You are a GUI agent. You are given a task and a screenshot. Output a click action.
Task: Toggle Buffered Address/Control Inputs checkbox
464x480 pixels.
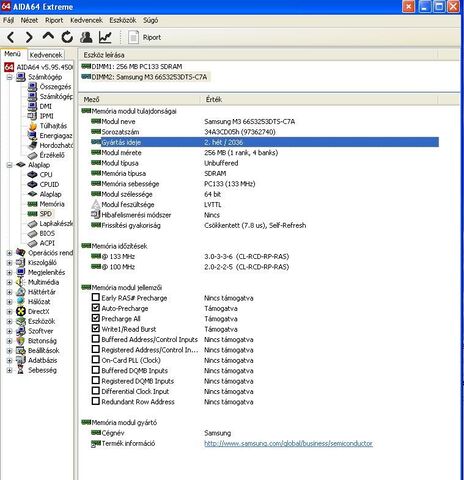pos(96,339)
